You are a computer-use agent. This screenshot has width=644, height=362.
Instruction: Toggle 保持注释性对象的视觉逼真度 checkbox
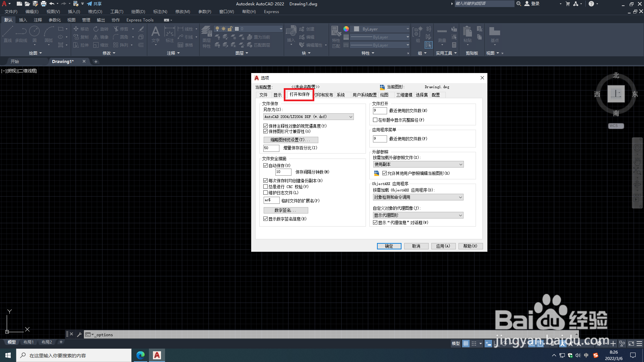(x=266, y=126)
